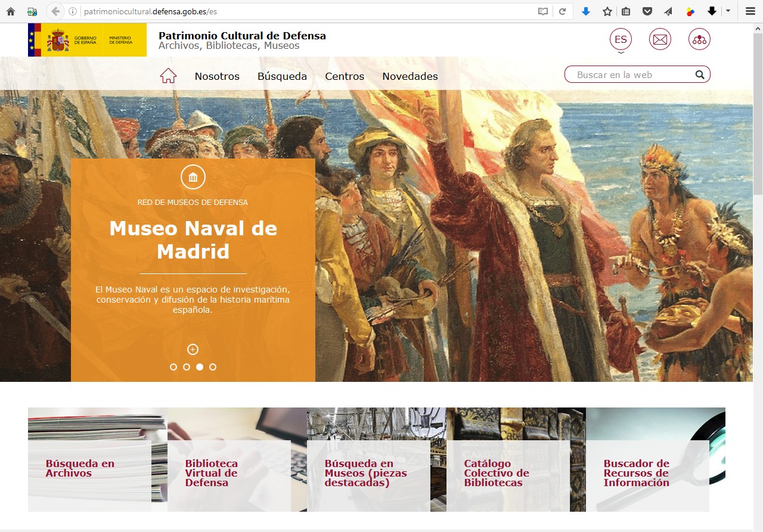This screenshot has width=763, height=532.
Task: Expand the download arrow dropdown in toolbar
Action: pos(728,11)
